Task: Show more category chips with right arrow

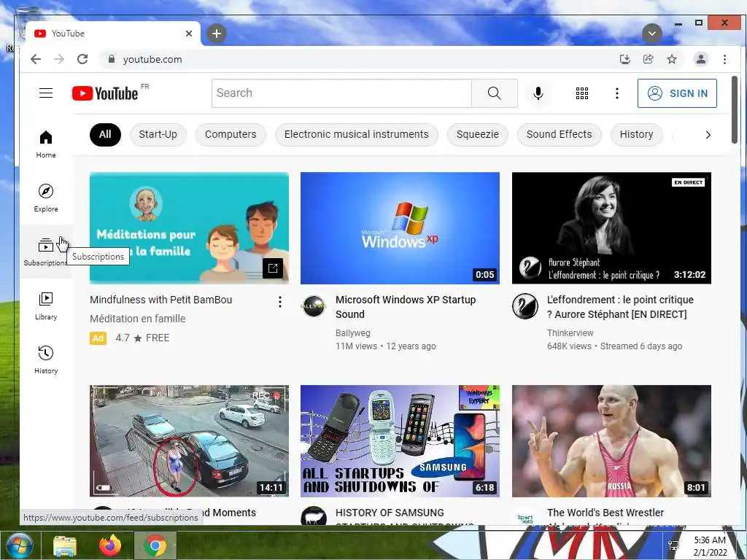Action: (x=708, y=135)
